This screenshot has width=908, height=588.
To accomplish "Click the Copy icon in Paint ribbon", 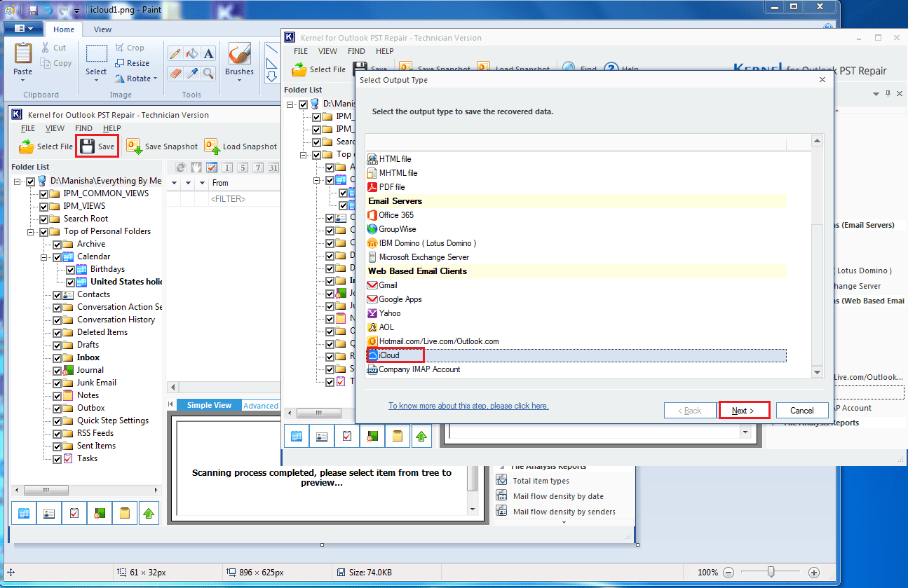I will 44,63.
